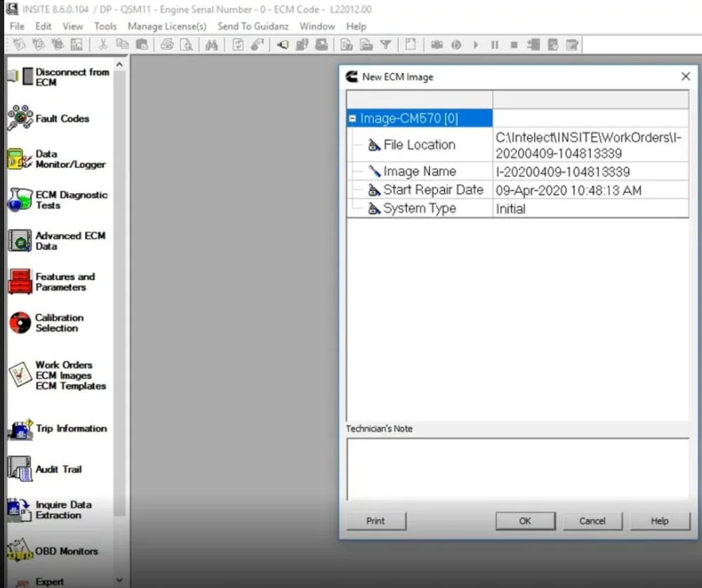Open the Fault Codes panel icon
Screen dimensions: 702x588
pyautogui.click(x=20, y=118)
